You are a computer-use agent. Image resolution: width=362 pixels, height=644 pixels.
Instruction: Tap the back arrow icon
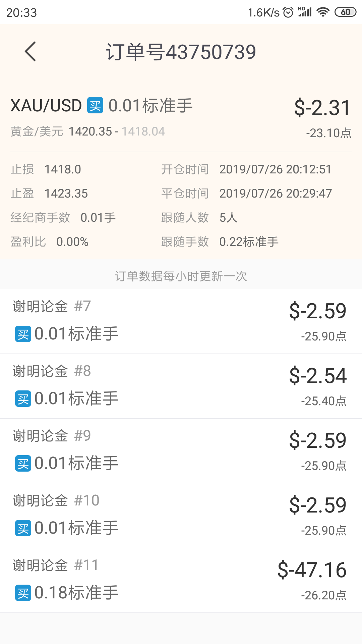click(30, 51)
